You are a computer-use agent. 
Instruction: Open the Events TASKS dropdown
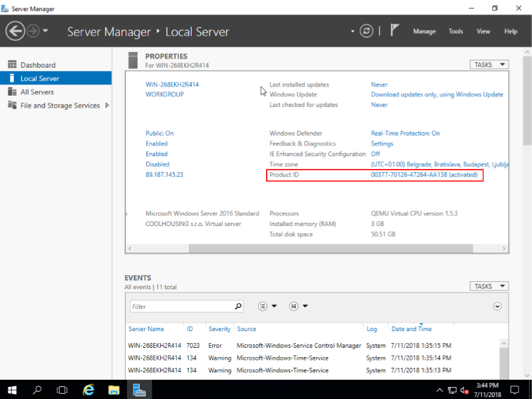pos(489,286)
